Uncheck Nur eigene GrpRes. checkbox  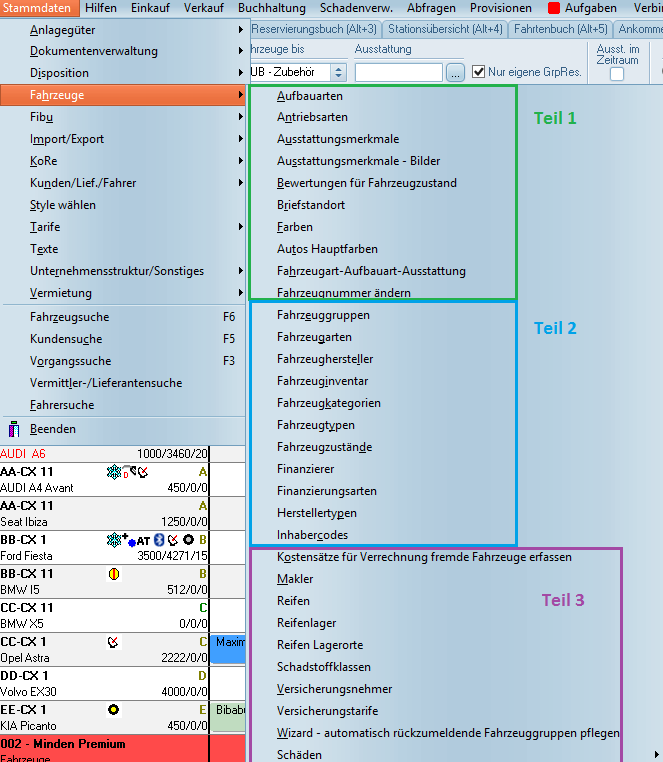click(479, 72)
